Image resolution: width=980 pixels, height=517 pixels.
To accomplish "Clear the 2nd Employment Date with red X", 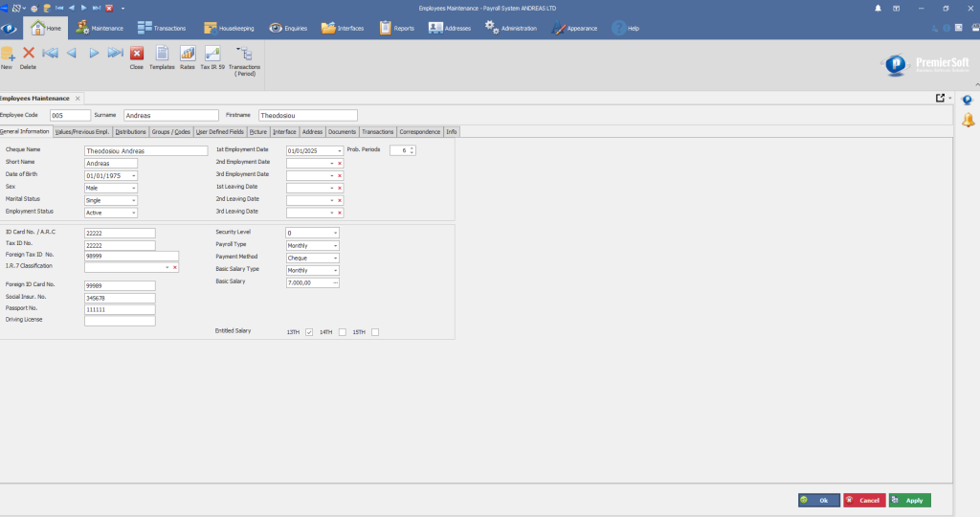I will tap(340, 163).
